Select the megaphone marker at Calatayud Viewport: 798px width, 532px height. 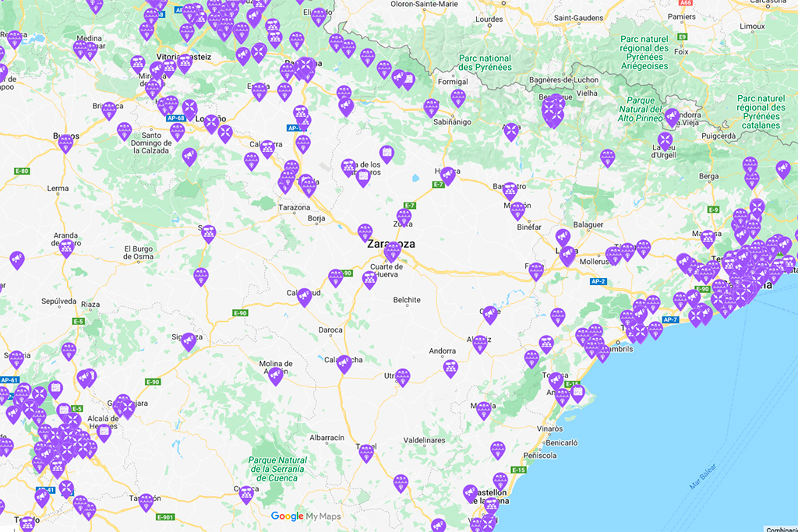point(305,297)
